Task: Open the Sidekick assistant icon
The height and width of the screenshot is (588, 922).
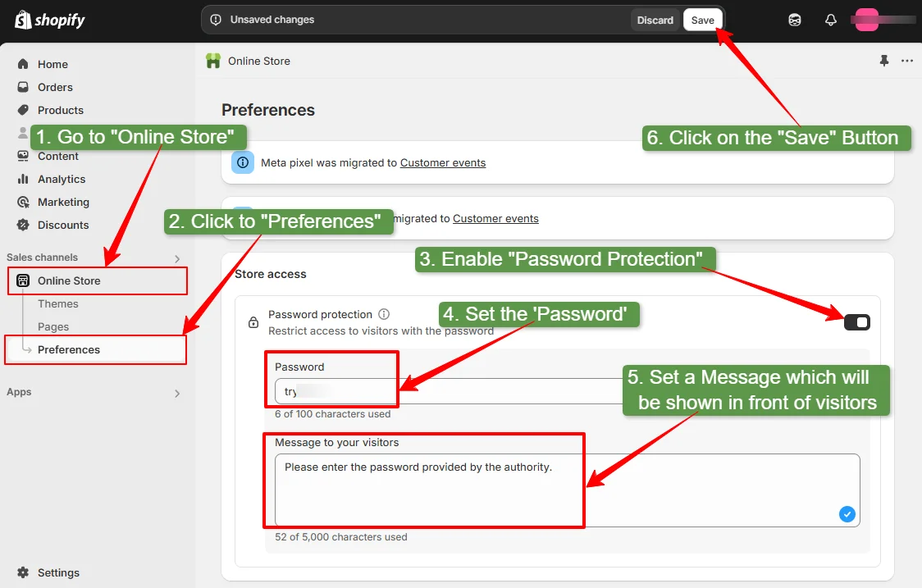Action: [x=794, y=20]
